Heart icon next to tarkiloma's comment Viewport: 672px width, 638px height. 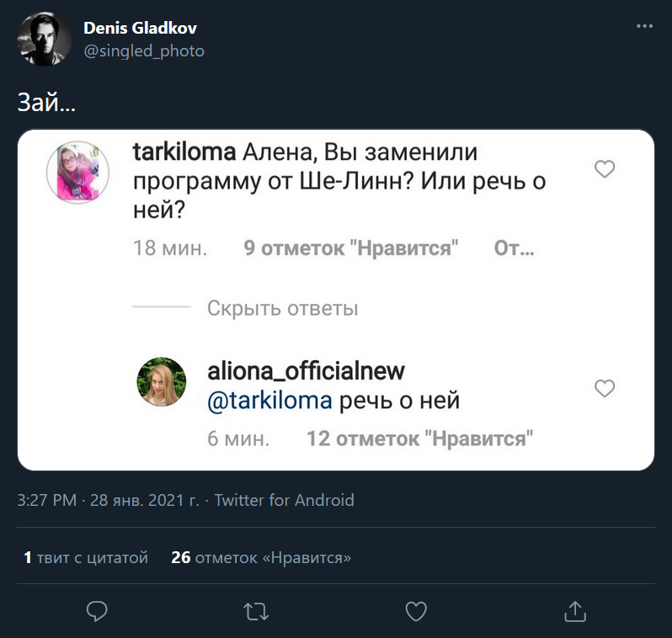(x=605, y=169)
